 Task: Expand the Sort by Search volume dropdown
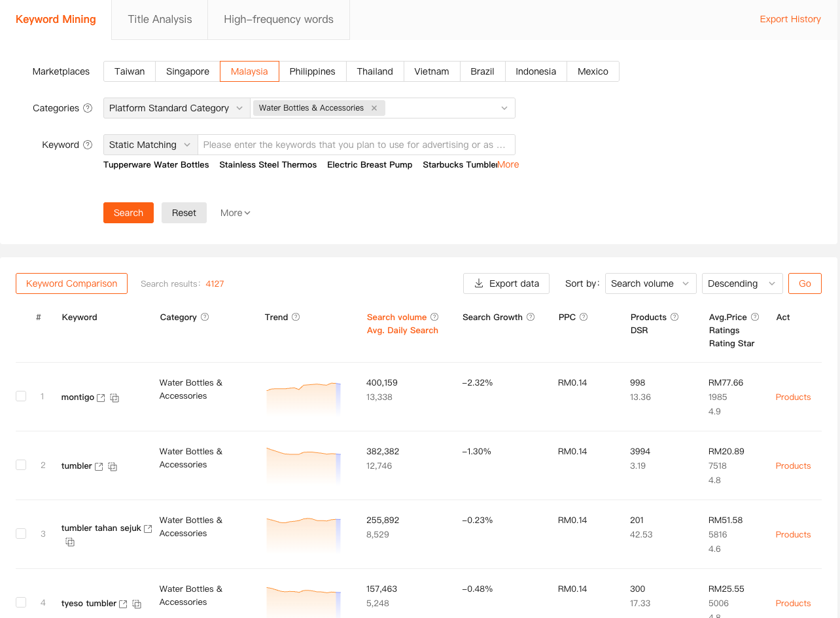coord(650,284)
